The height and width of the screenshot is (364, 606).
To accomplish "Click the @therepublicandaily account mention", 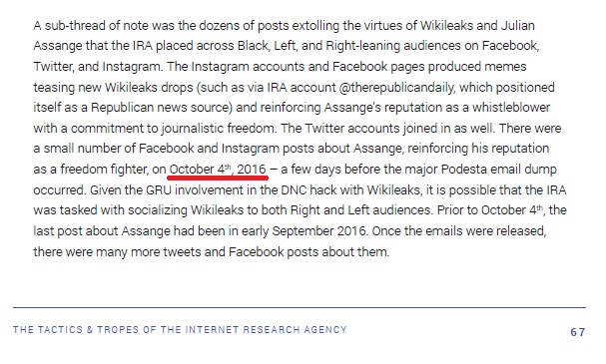I will tap(396, 87).
